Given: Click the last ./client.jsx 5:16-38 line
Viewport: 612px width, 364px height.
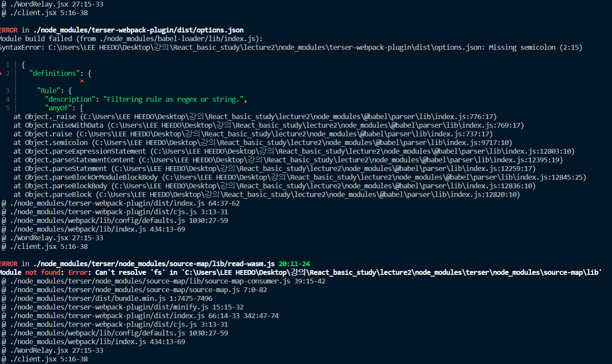Looking at the screenshot, I should [48, 359].
